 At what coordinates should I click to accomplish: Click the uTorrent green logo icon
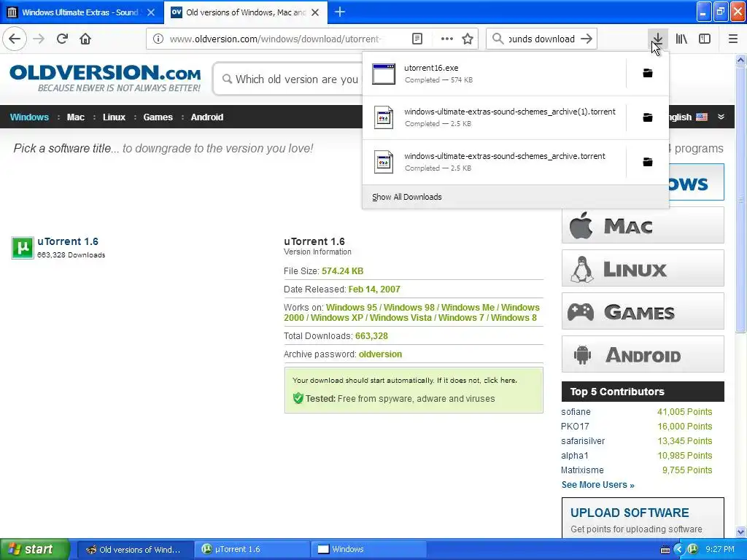point(23,248)
